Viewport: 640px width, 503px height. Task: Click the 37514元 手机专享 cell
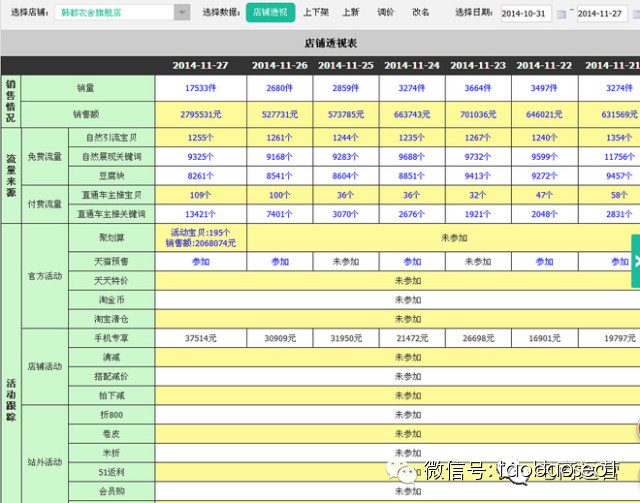[200, 338]
